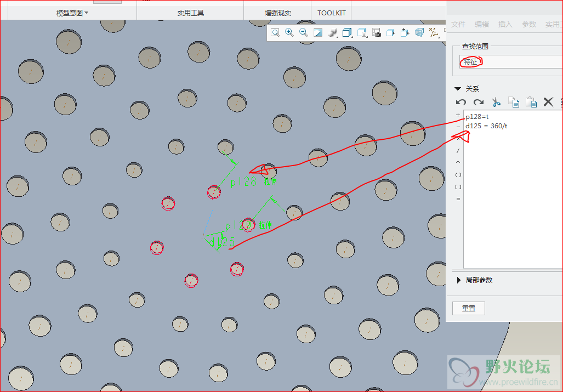Insert square brackets operator
The image size is (563, 392).
tap(458, 187)
